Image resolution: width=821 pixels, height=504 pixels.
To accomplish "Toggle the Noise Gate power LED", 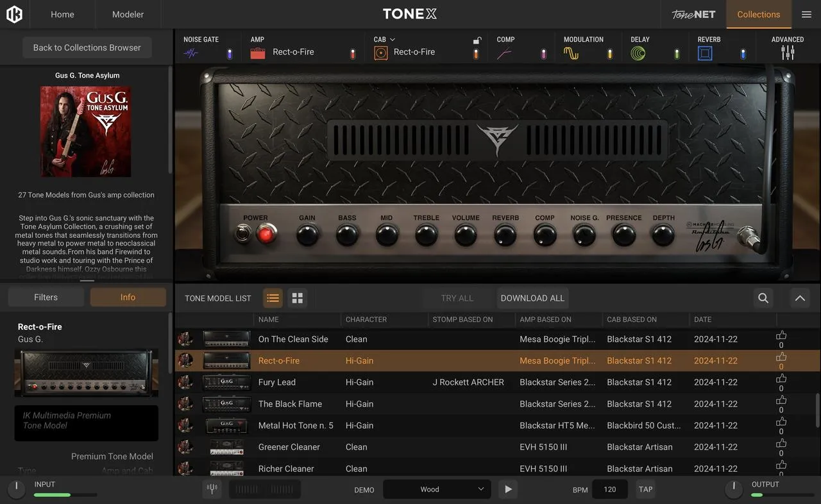I will click(229, 54).
